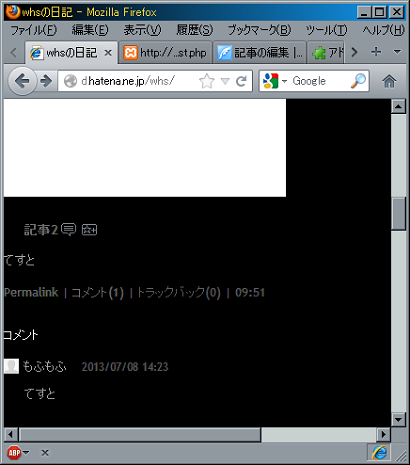Open the home page icon
The height and width of the screenshot is (465, 410).
[x=389, y=81]
